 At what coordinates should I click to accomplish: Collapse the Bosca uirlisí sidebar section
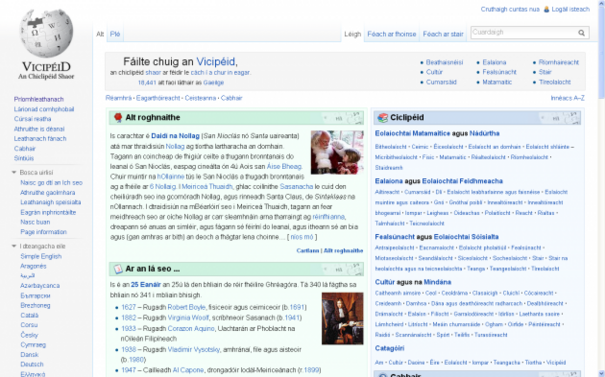point(14,172)
